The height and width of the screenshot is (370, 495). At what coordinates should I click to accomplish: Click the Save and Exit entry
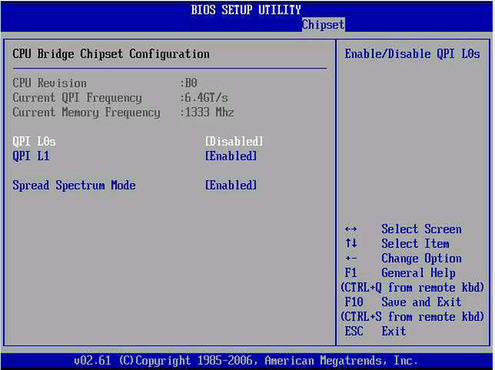click(x=421, y=302)
